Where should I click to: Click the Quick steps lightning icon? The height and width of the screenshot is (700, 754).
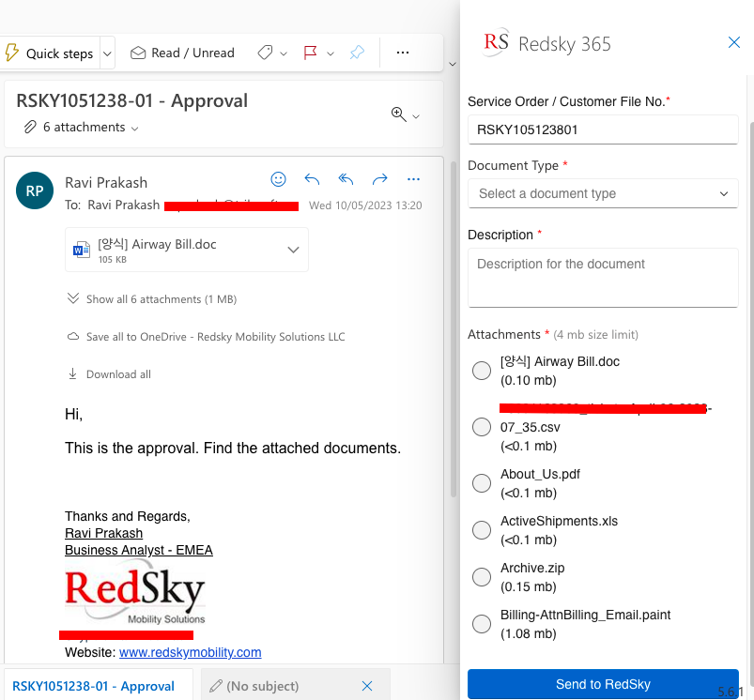tap(11, 53)
